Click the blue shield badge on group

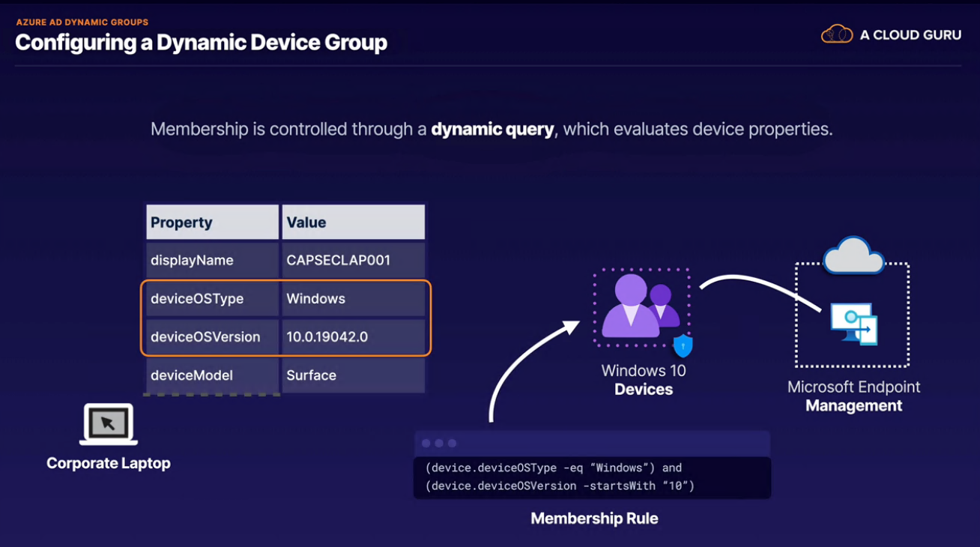point(683,345)
